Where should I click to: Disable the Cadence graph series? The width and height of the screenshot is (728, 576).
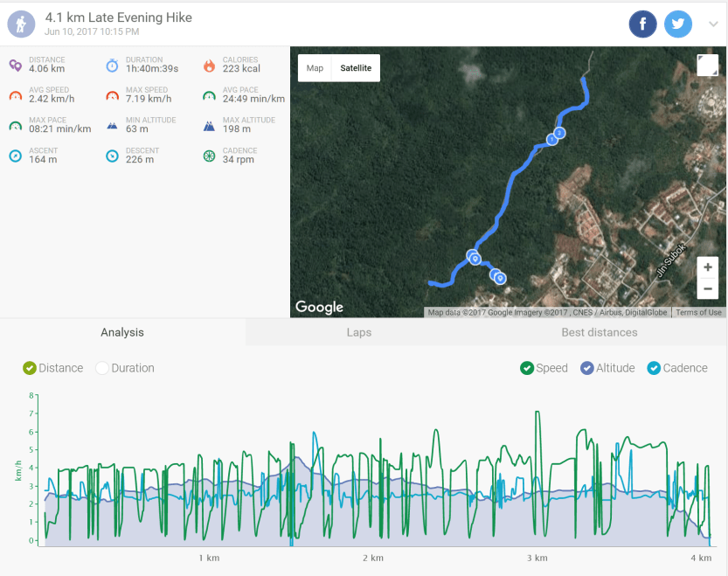[x=655, y=368]
